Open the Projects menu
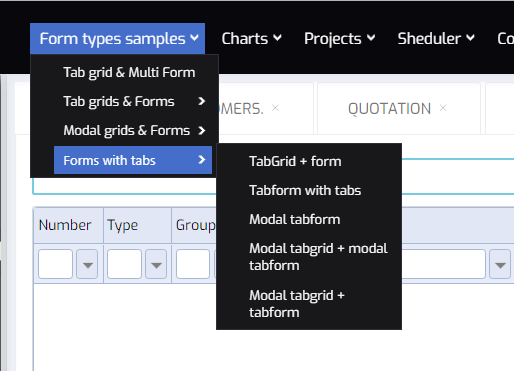The width and height of the screenshot is (514, 371). tap(339, 39)
